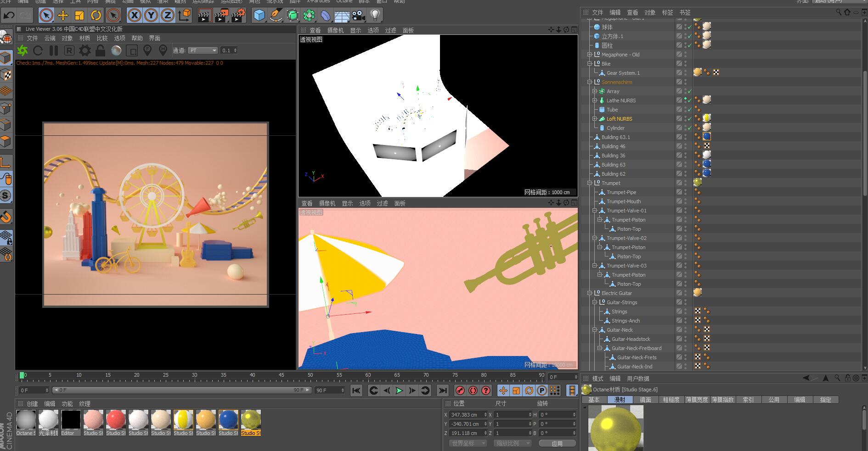Open Live Viewer settings gear icon

85,50
